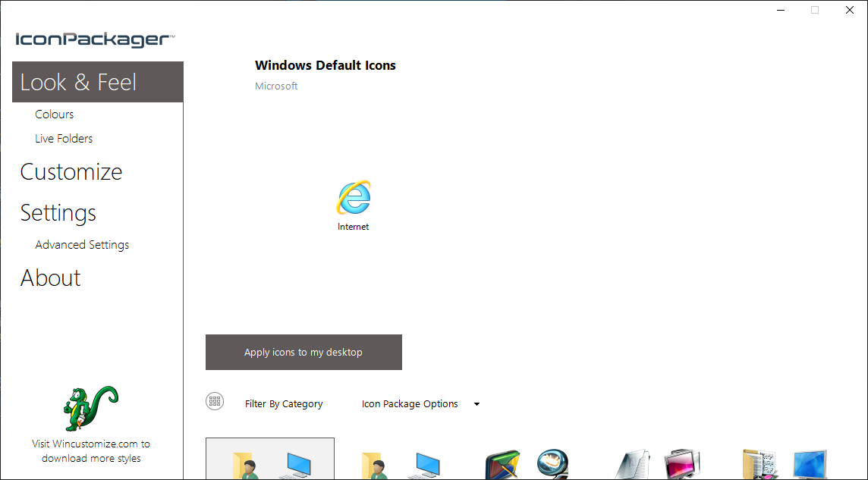Close the IconPackager window
Screen dimensions: 868x480
(x=850, y=10)
